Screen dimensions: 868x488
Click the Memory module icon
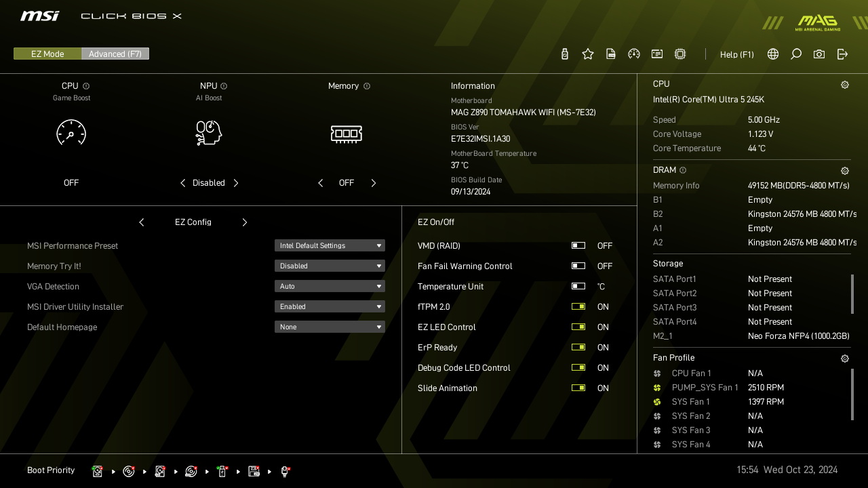tap(347, 134)
